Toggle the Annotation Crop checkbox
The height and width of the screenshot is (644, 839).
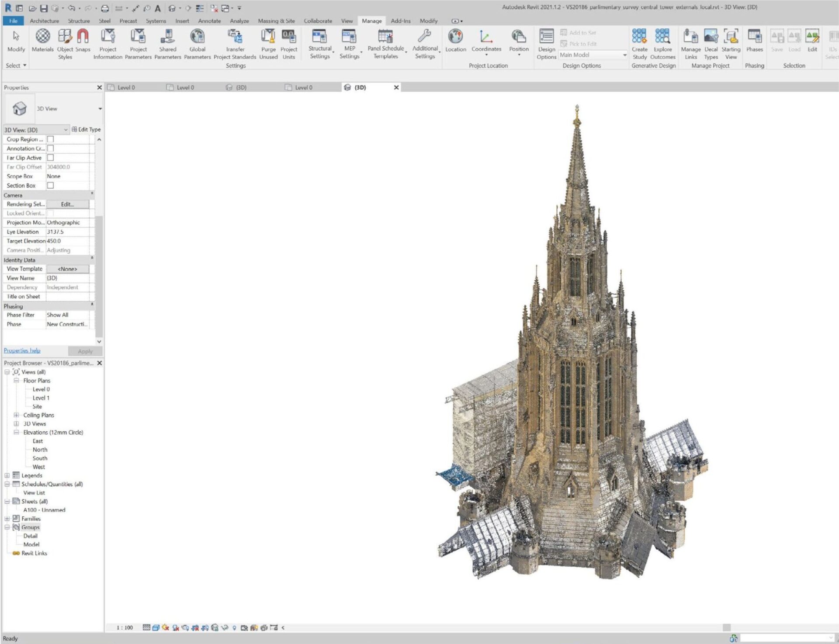pos(50,148)
